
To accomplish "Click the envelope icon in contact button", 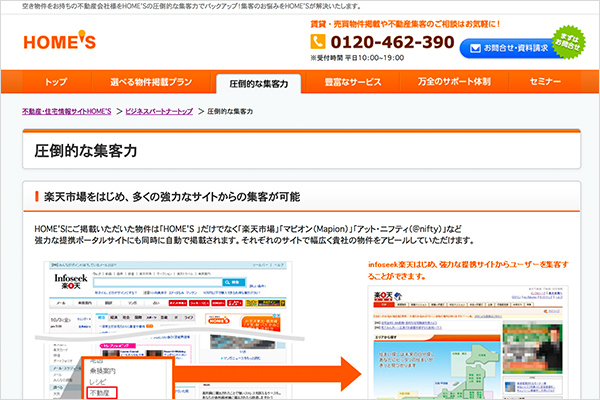I will [475, 48].
